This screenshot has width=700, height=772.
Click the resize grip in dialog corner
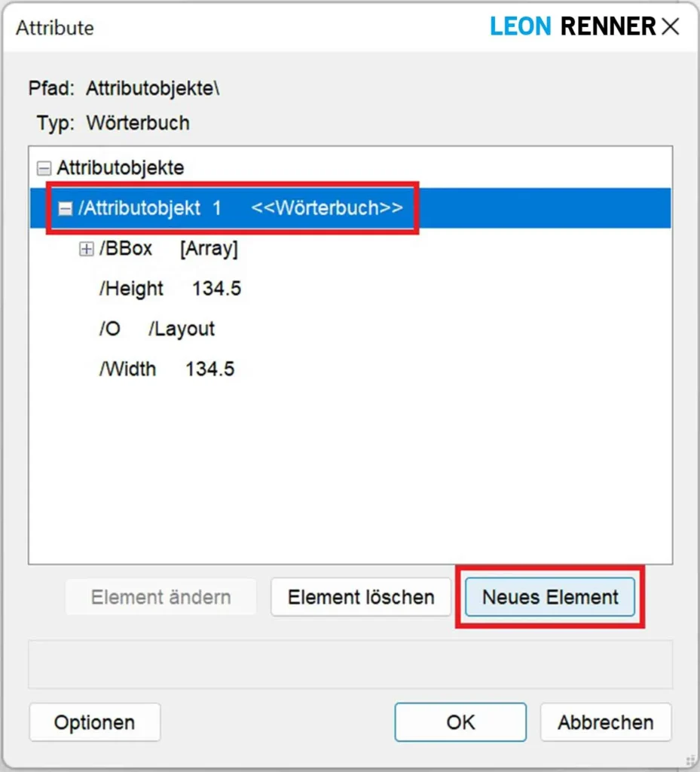click(x=689, y=763)
